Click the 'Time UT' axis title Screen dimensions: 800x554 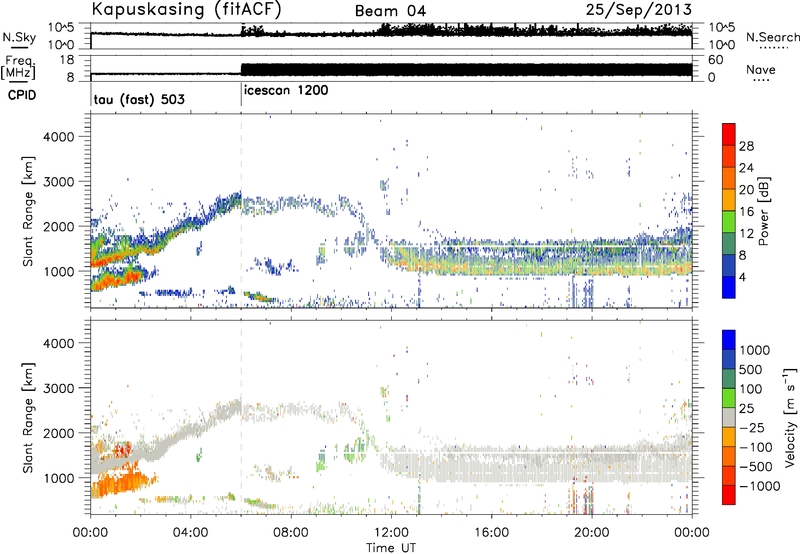(391, 547)
